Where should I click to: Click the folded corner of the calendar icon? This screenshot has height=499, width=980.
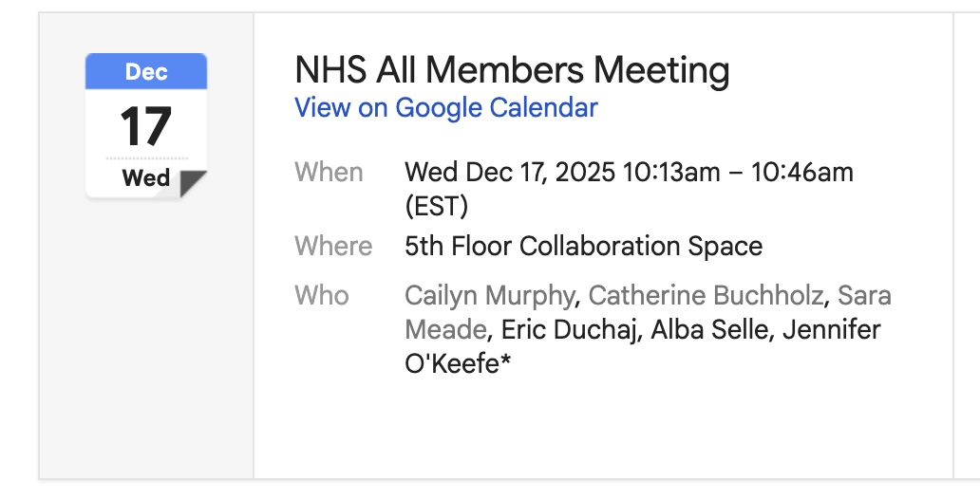193,183
